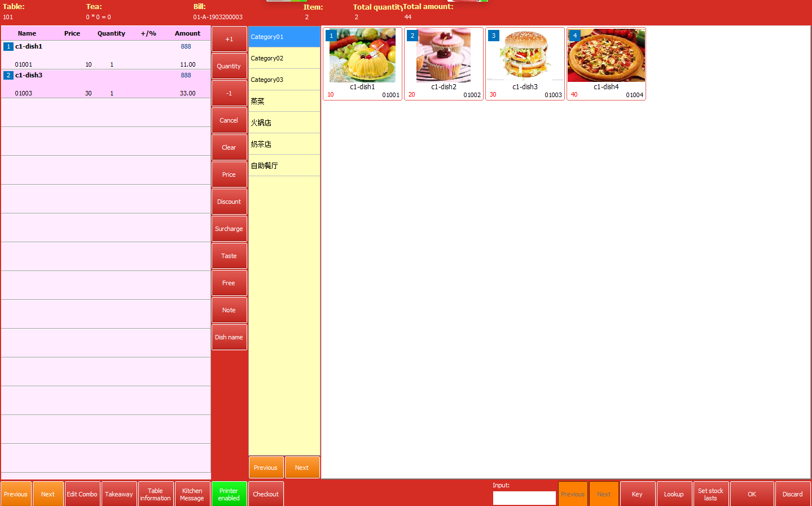
Task: Open Table information
Action: [x=155, y=494]
